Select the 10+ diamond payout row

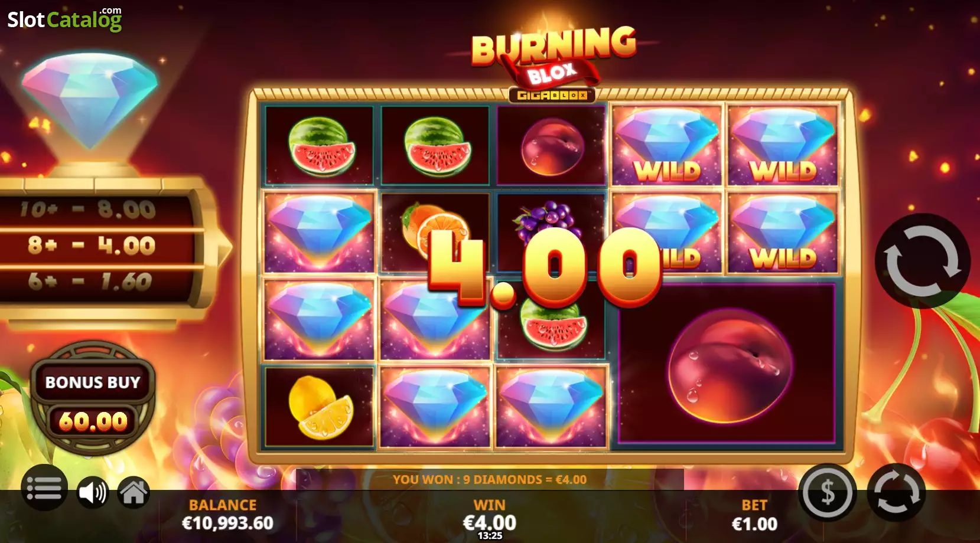click(x=89, y=209)
